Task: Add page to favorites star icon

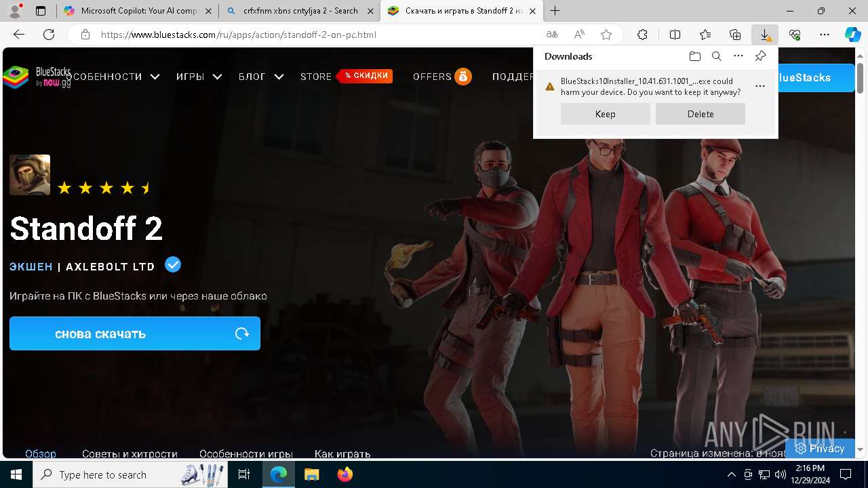Action: click(x=606, y=35)
